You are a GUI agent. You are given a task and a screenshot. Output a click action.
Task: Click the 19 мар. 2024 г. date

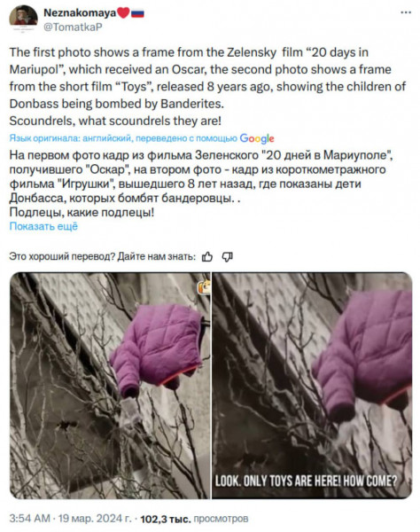[x=95, y=519]
